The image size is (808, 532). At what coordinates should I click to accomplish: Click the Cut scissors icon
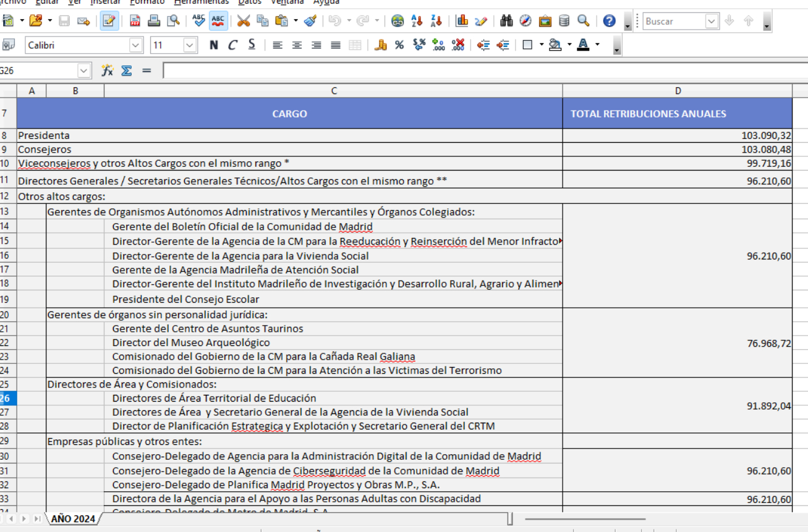244,21
